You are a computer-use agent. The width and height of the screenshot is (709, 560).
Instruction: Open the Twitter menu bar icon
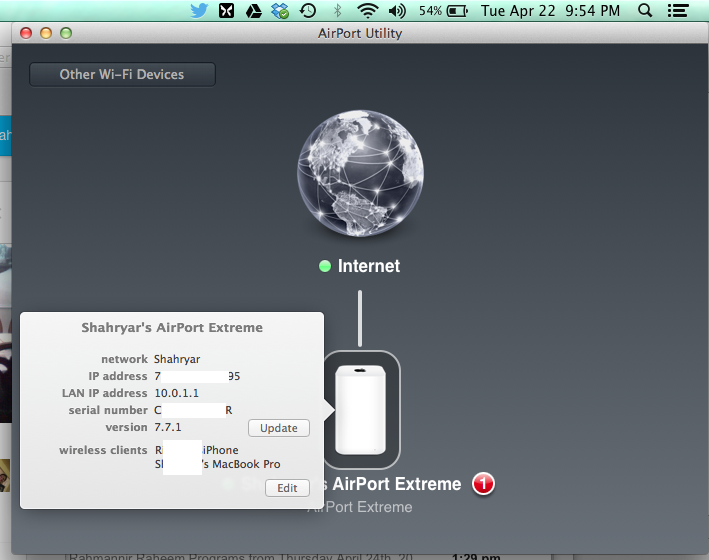point(199,10)
